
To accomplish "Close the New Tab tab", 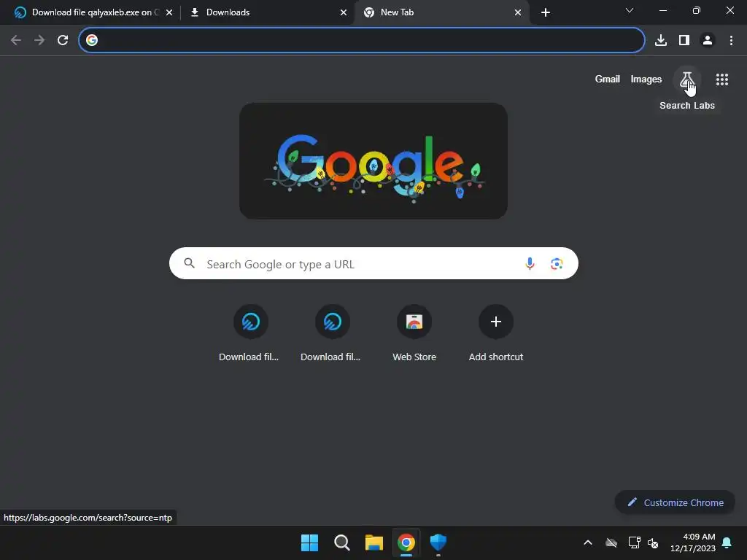I will 518,12.
